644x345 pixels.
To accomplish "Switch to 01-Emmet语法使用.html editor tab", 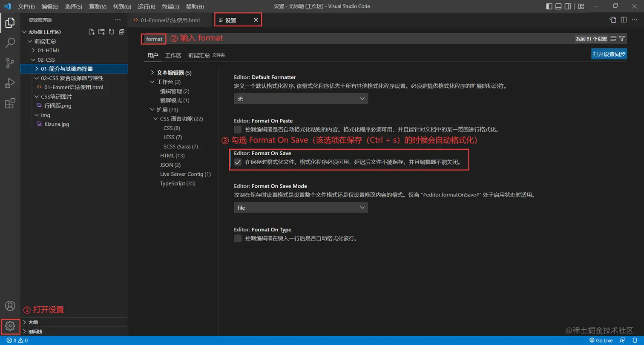I will (170, 20).
